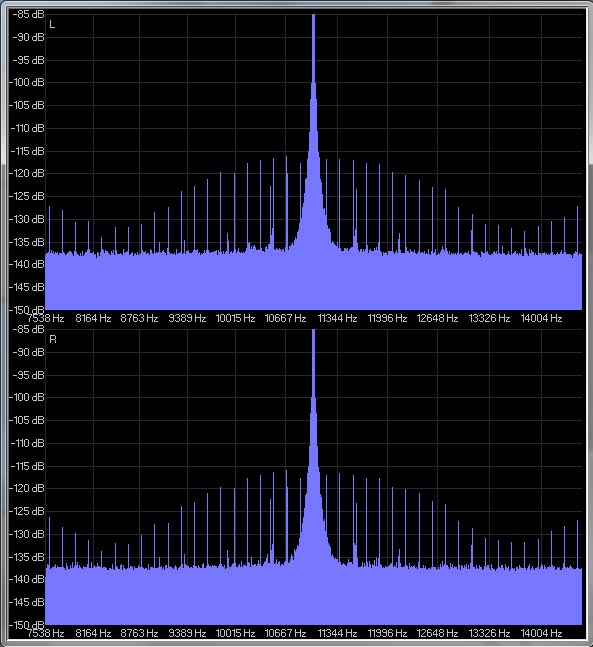Pick the 12648 Hz label under R channel
This screenshot has width=593, height=647.
[437, 633]
